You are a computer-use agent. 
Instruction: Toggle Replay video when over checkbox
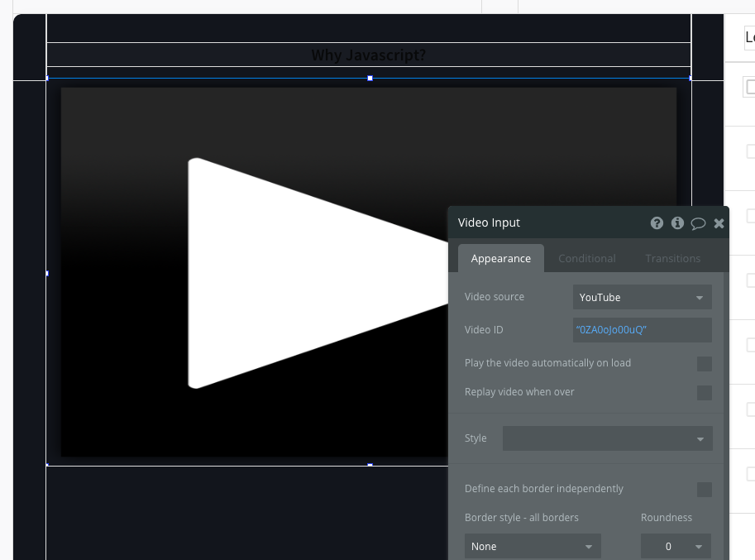pos(704,393)
